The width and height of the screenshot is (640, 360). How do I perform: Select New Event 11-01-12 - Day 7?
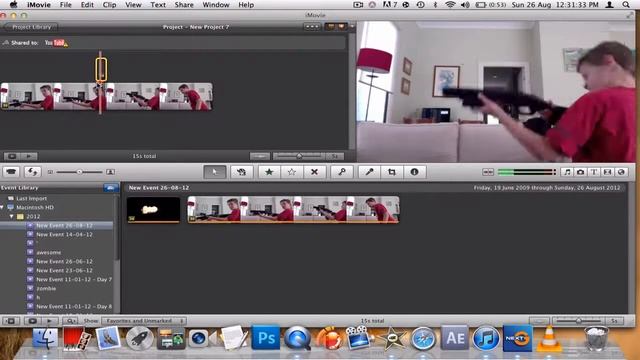pyautogui.click(x=74, y=279)
